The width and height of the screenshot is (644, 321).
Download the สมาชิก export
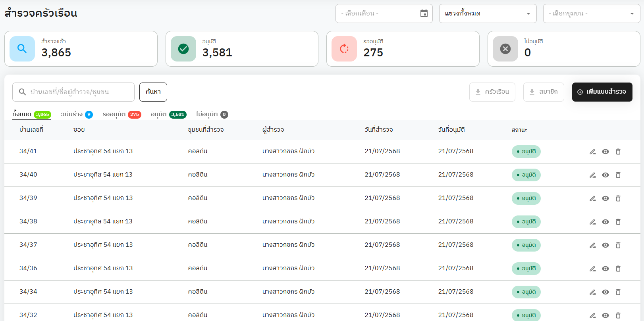(x=544, y=92)
